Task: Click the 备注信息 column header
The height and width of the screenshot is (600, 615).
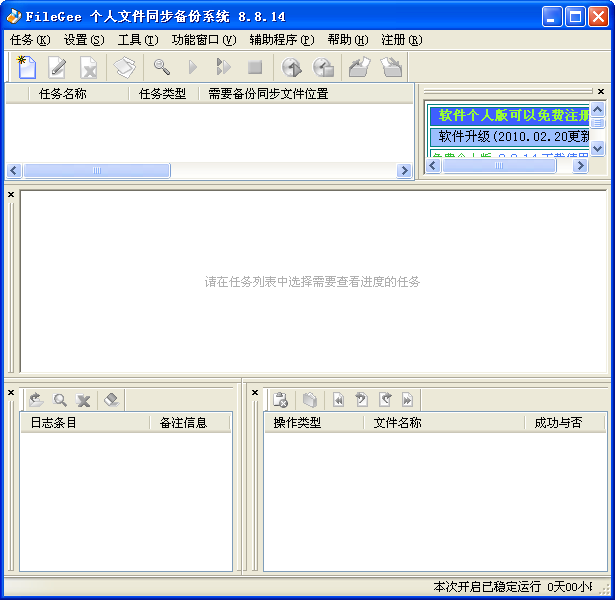Action: click(190, 423)
